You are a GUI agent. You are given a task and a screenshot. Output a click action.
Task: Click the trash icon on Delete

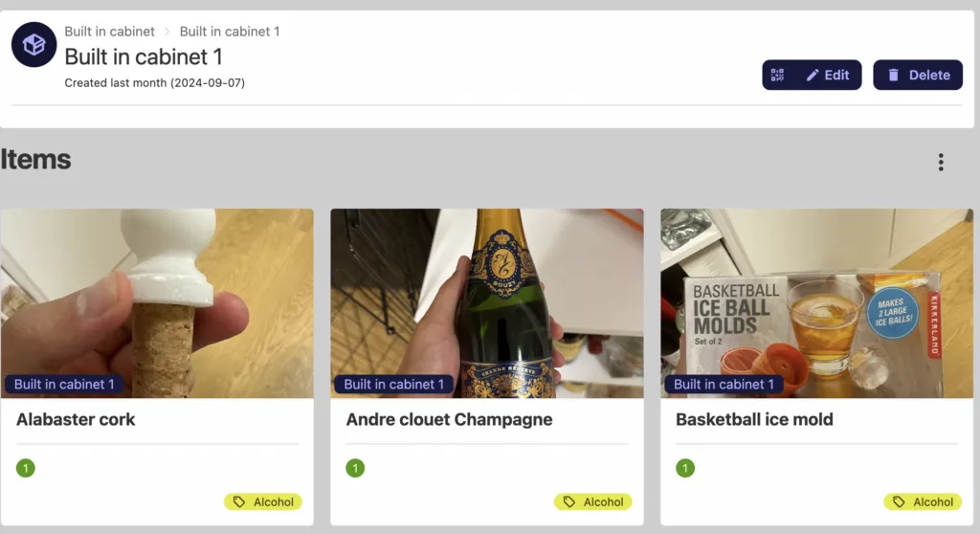tap(893, 75)
